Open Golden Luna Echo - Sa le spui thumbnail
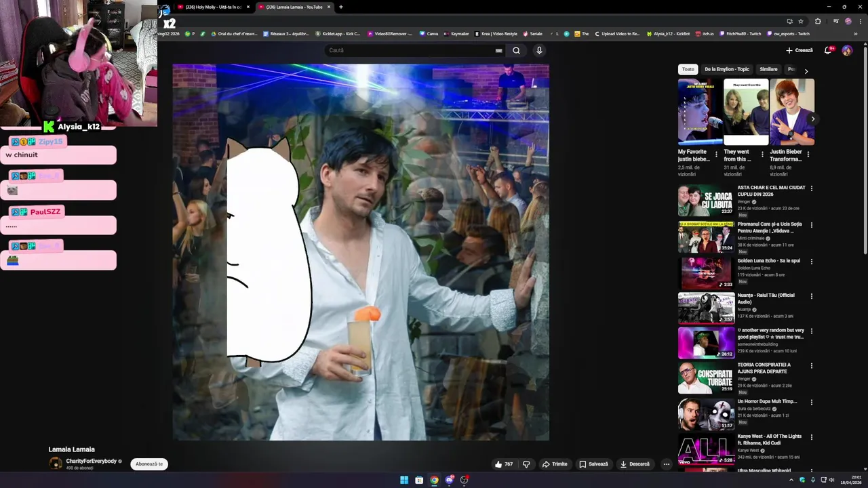This screenshot has height=488, width=868. [x=706, y=273]
